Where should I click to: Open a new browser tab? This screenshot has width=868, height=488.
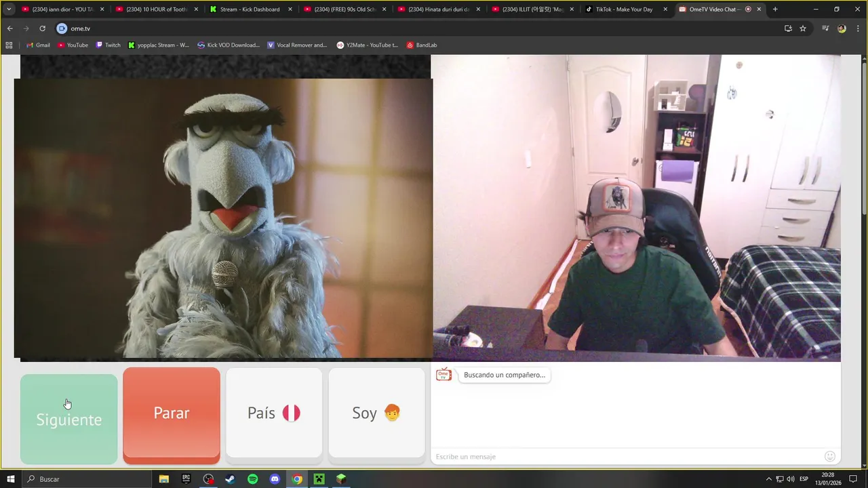tap(775, 9)
